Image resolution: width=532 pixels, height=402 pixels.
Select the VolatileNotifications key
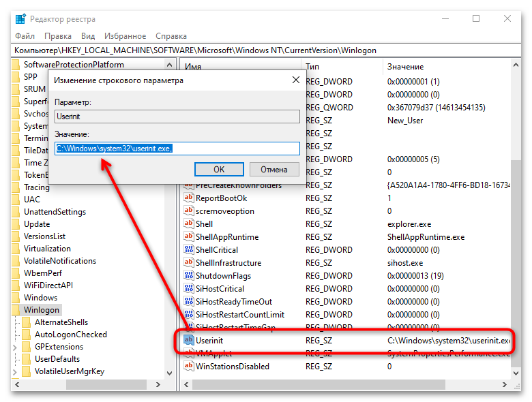click(x=60, y=261)
